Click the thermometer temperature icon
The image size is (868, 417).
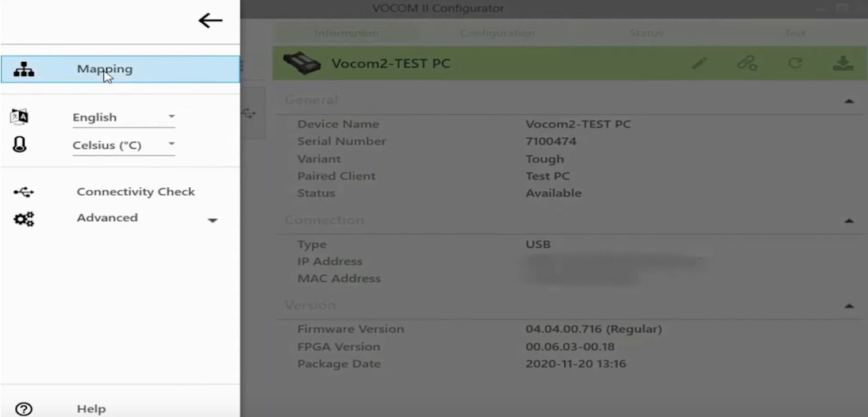click(20, 145)
